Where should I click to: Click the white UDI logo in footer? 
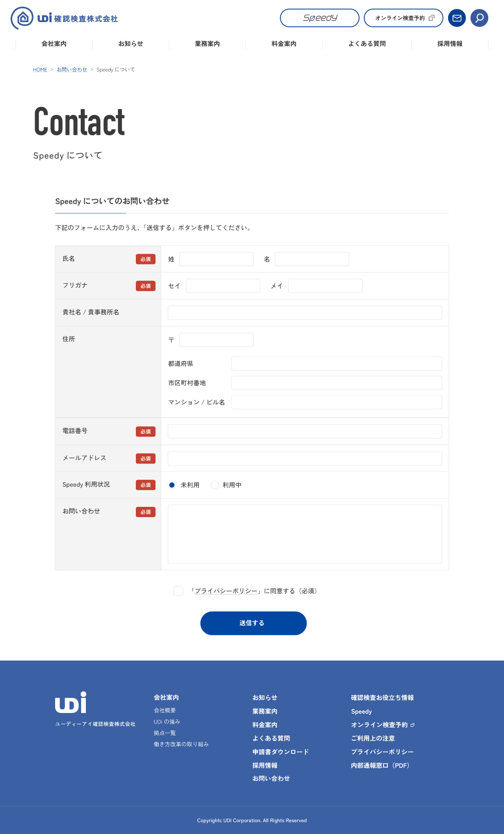click(x=71, y=702)
